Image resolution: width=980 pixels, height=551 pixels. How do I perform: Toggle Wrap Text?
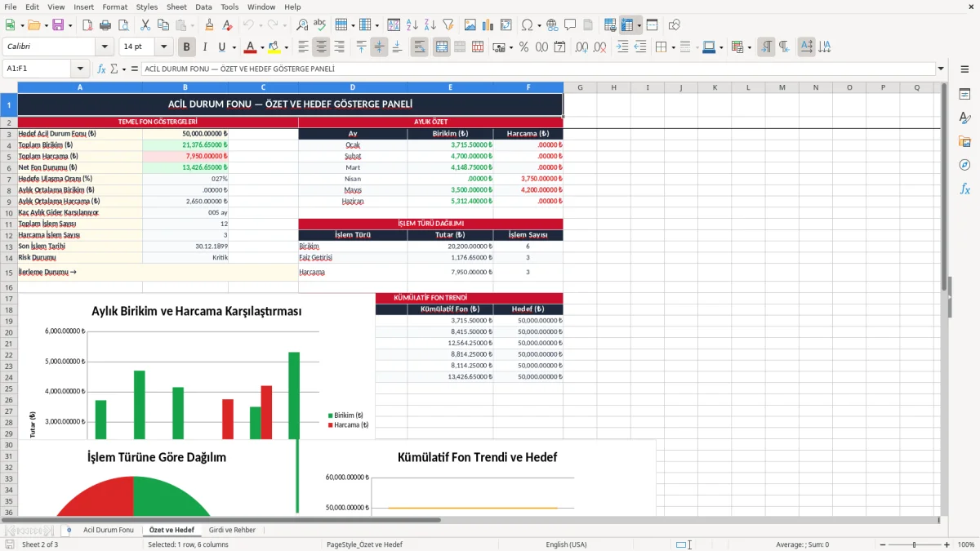pos(420,47)
